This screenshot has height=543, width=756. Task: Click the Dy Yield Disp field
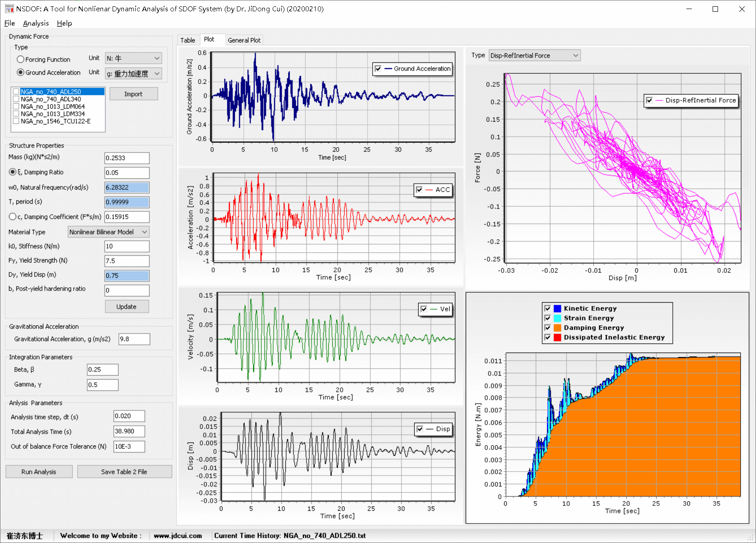coord(127,276)
